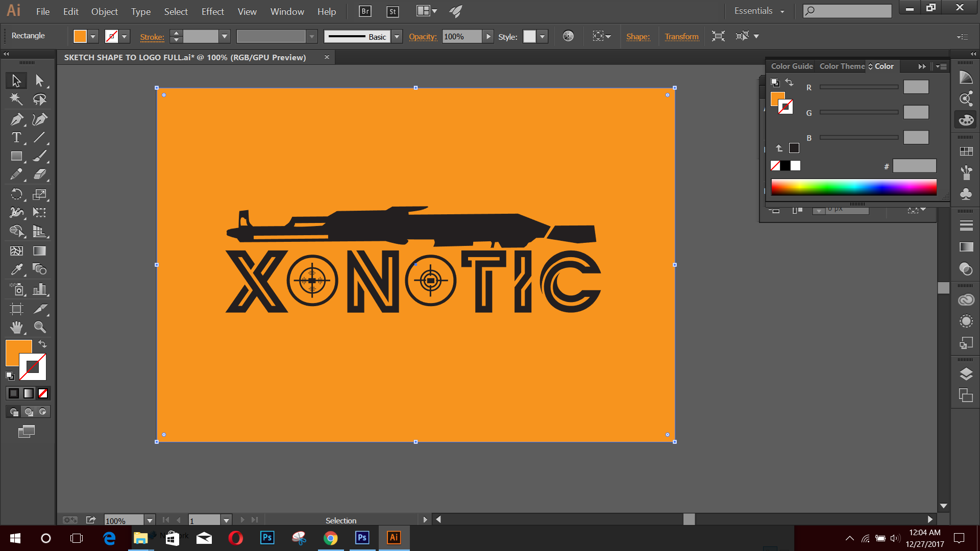
Task: Open the stroke weight dropdown
Action: pos(225,36)
